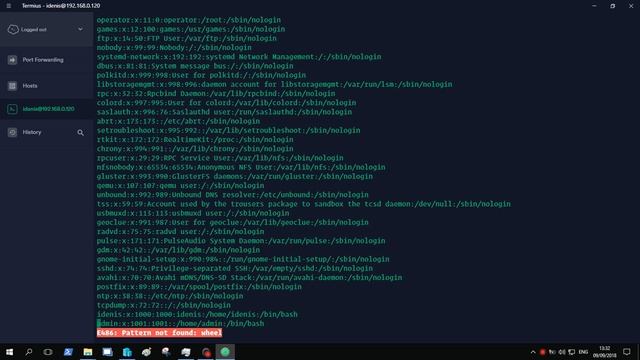Image resolution: width=640 pixels, height=360 pixels.
Task: Click the postfix:x:89:89 passwd line
Action: coord(199,287)
